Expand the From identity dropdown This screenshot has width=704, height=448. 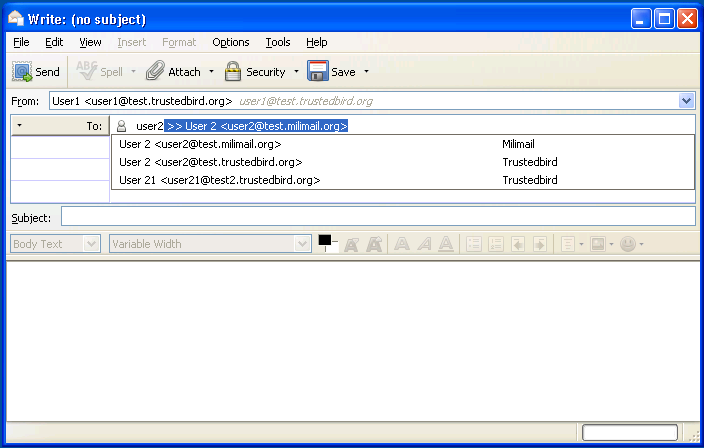[x=686, y=101]
